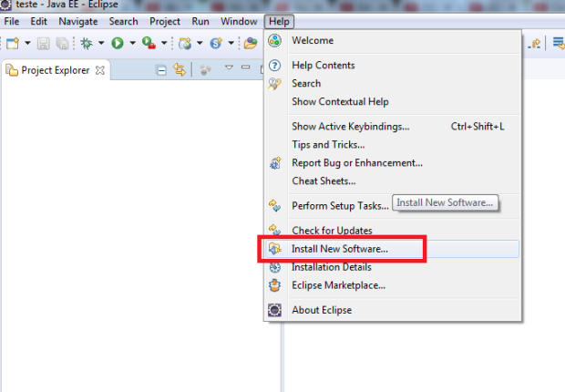Choose Show Active Keybindings...
The height and width of the screenshot is (392, 565).
pos(393,127)
